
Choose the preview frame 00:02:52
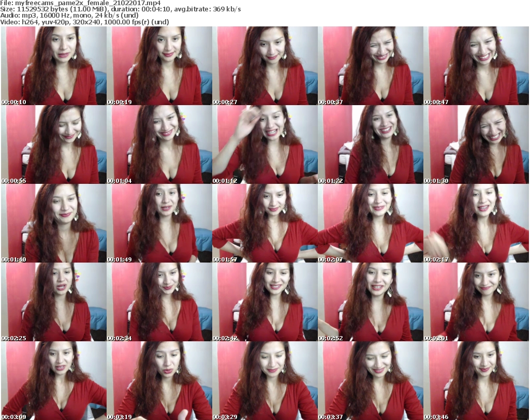[371, 302]
